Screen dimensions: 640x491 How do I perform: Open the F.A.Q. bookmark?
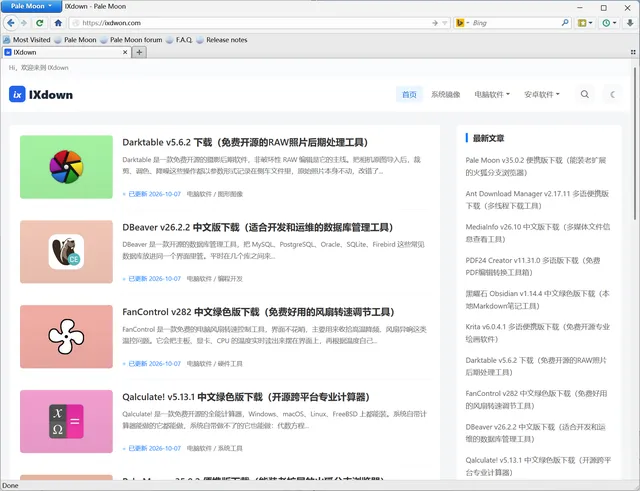179,40
